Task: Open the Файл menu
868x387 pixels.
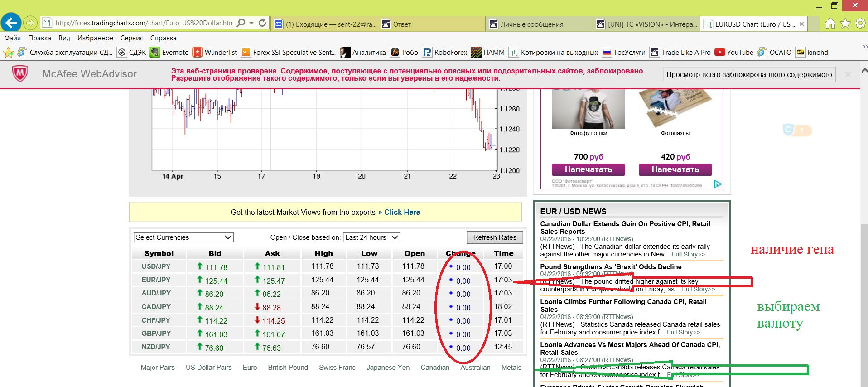Action: click(x=13, y=38)
